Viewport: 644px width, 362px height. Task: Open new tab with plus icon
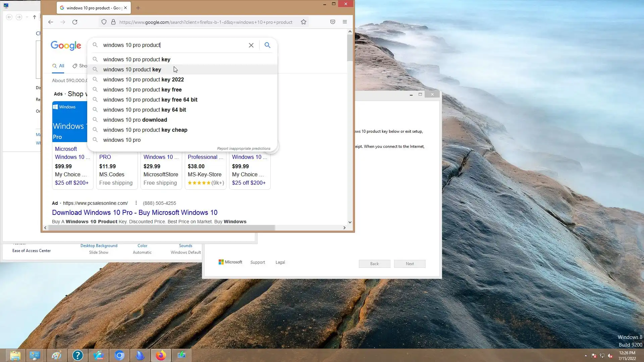tap(138, 8)
